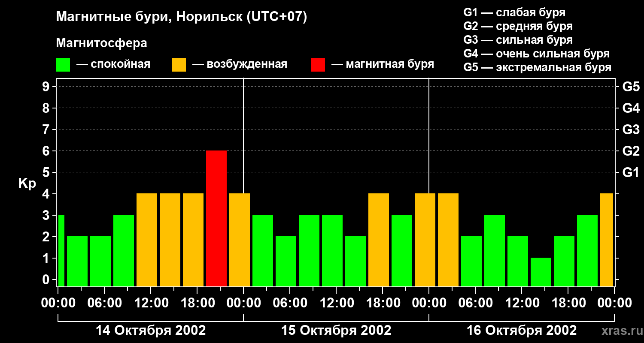Select the orange Kp 4 bar above 14 October 12:00
644x343 pixels.
tap(147, 240)
